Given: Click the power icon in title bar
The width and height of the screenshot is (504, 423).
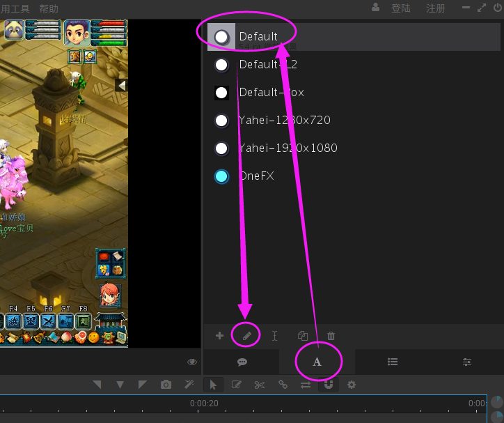Looking at the screenshot, I should pyautogui.click(x=498, y=8).
